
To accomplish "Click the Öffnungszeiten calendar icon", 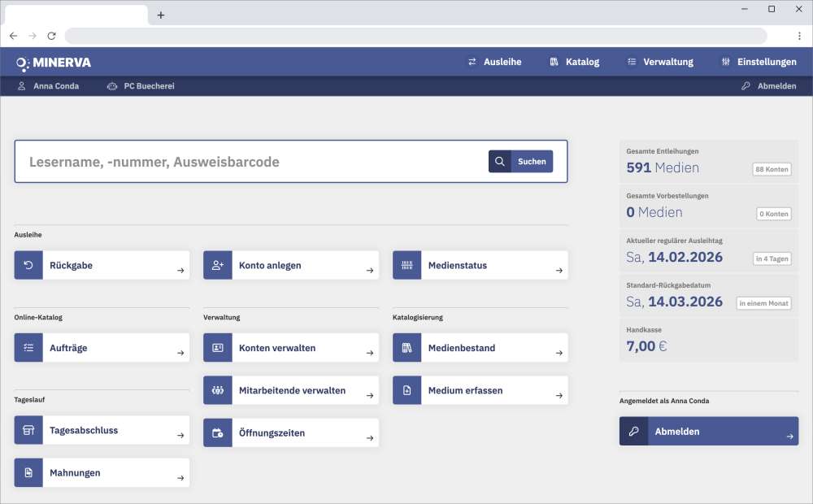I will [218, 433].
